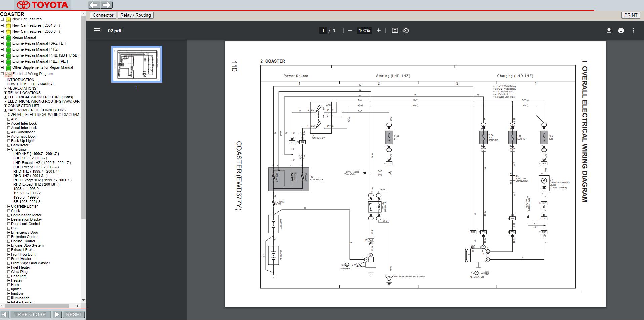Open the PDF viewer more actions menu
This screenshot has height=320, width=644.
click(x=633, y=30)
